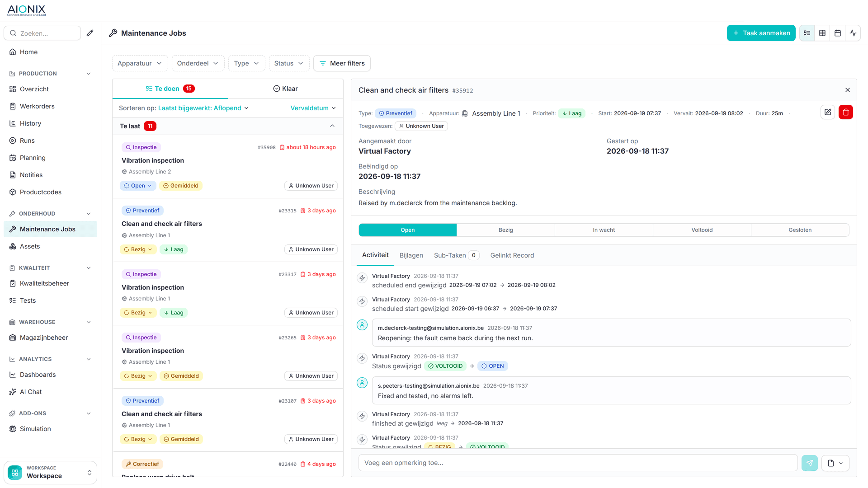Click the red delete trash icon
The width and height of the screenshot is (868, 488).
point(846,112)
